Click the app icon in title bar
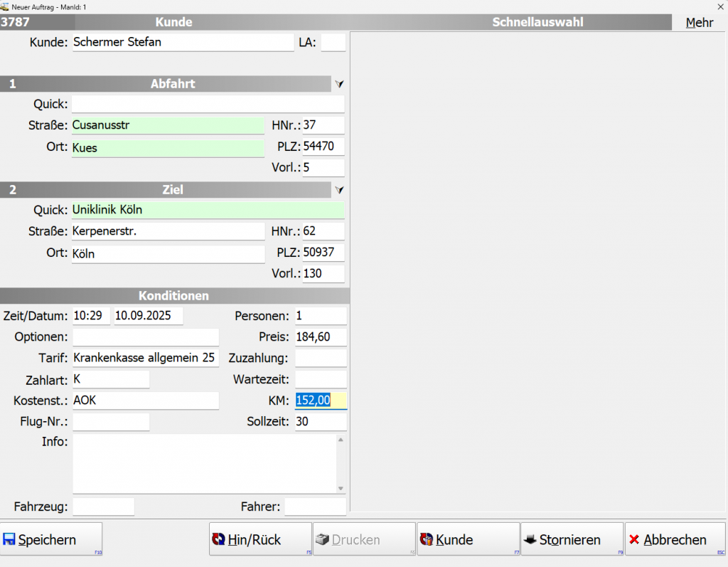Screen dimensions: 728x567 (x=5, y=6)
